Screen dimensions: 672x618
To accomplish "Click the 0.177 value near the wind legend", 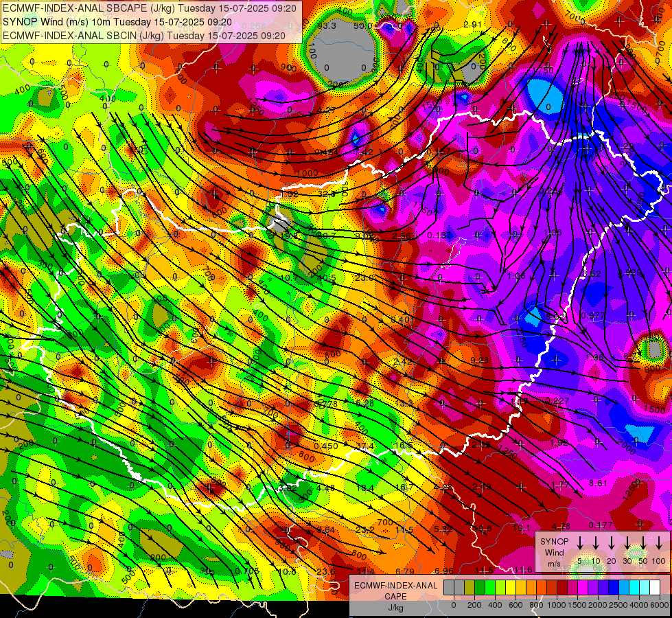I will point(601,525).
